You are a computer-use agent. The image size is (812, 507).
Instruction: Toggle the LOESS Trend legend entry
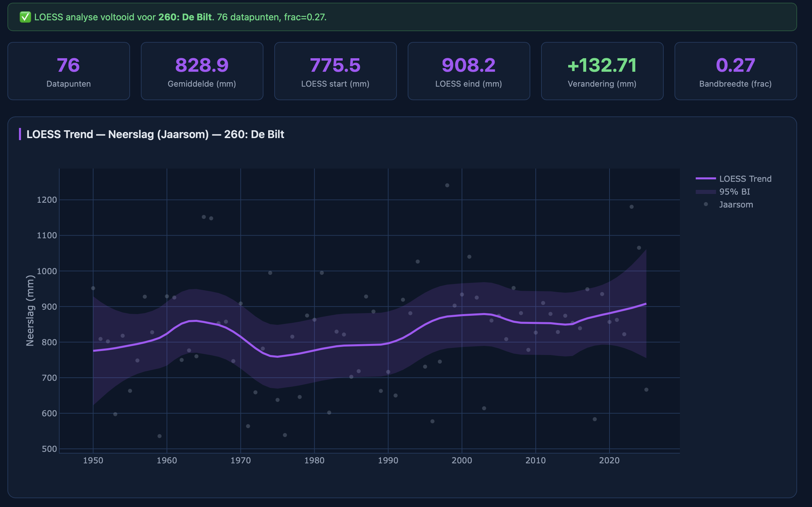(745, 179)
